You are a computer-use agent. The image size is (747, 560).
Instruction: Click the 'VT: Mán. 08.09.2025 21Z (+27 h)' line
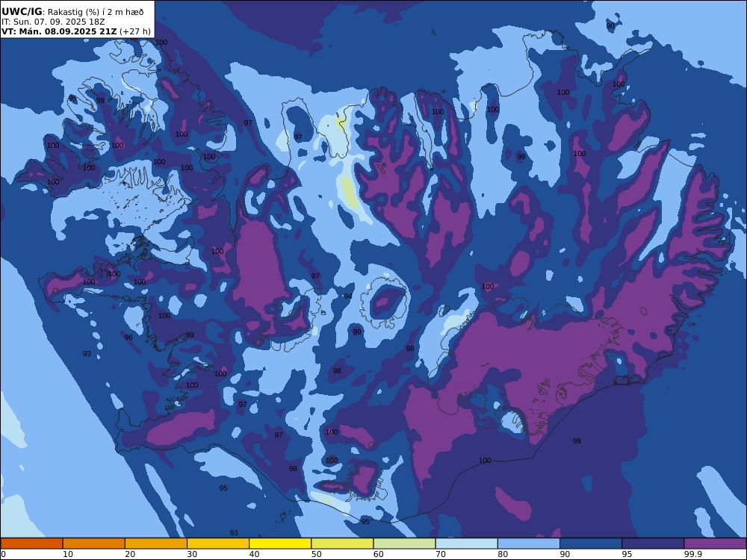pos(75,31)
